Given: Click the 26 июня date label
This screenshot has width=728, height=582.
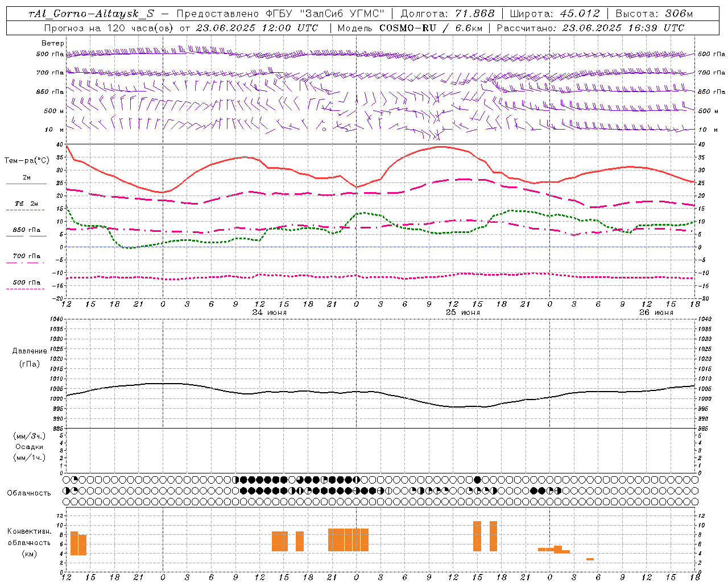Looking at the screenshot, I should point(656,313).
